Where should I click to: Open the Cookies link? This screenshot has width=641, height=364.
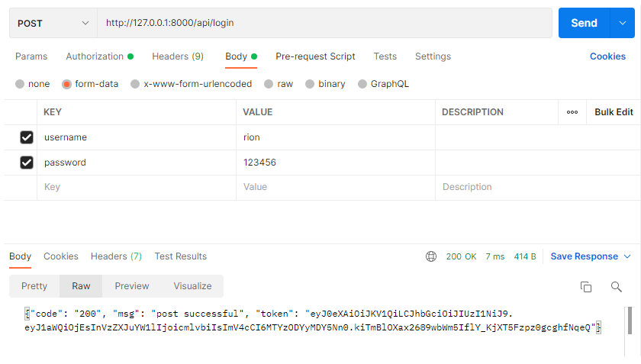click(607, 56)
